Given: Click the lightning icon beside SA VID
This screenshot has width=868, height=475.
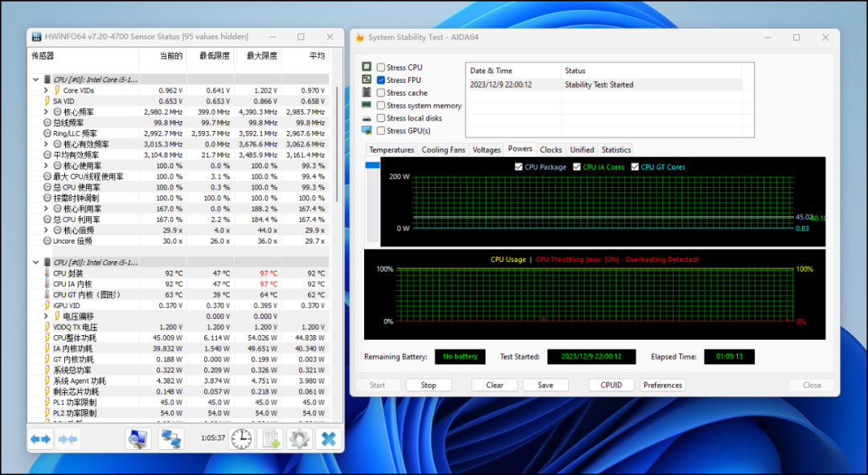Looking at the screenshot, I should (47, 100).
